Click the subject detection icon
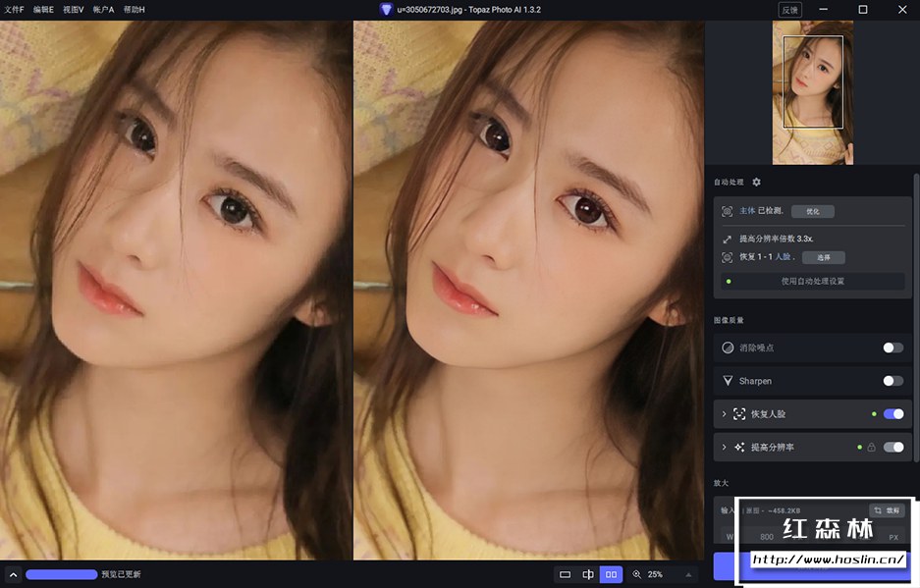The image size is (920, 588). point(727,211)
